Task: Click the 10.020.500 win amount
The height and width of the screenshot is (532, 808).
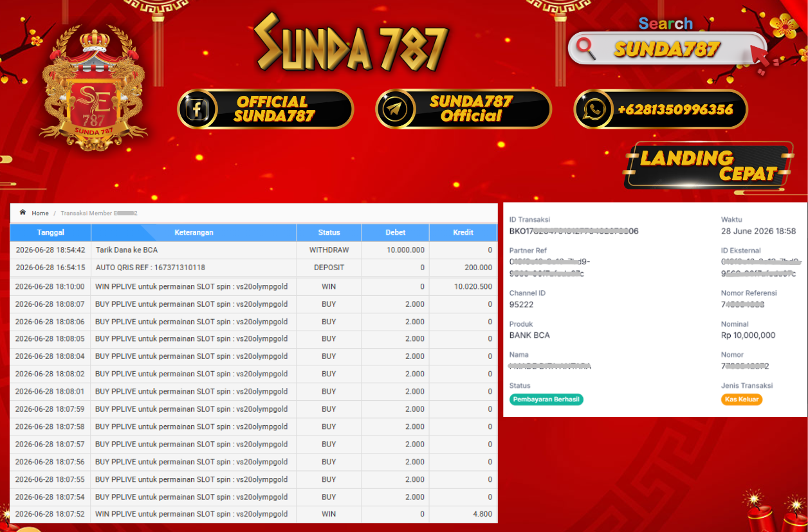Action: 473,287
